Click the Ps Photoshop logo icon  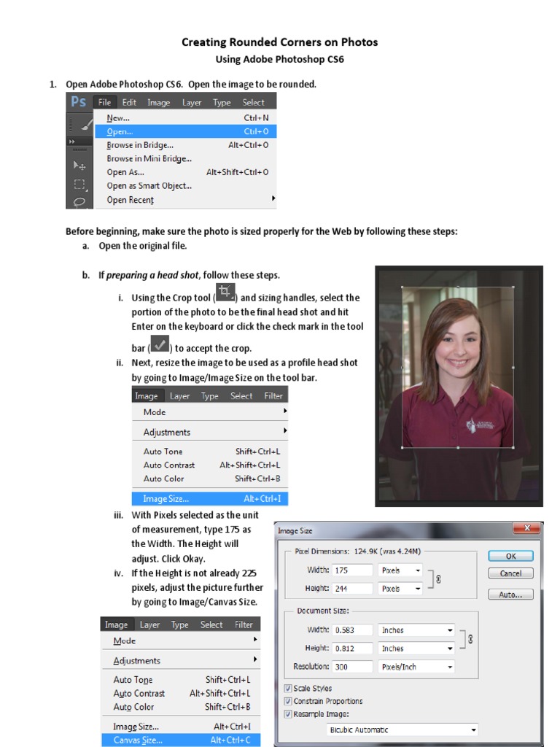coord(79,102)
